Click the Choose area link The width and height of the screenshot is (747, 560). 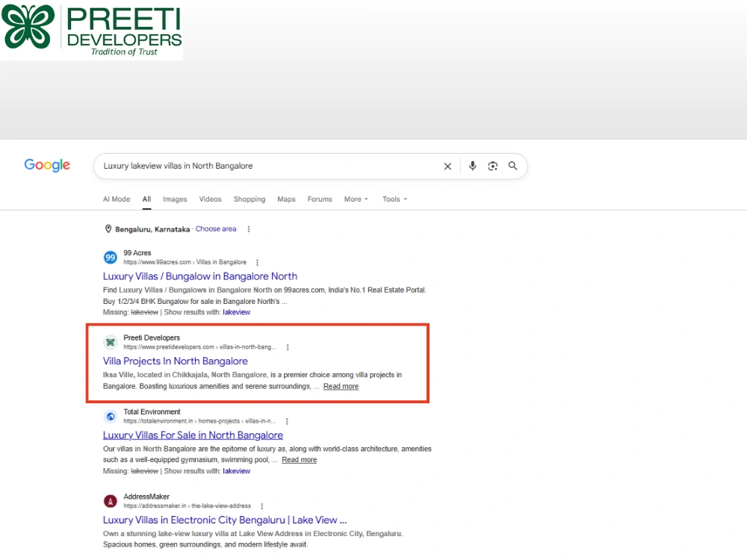coord(216,229)
